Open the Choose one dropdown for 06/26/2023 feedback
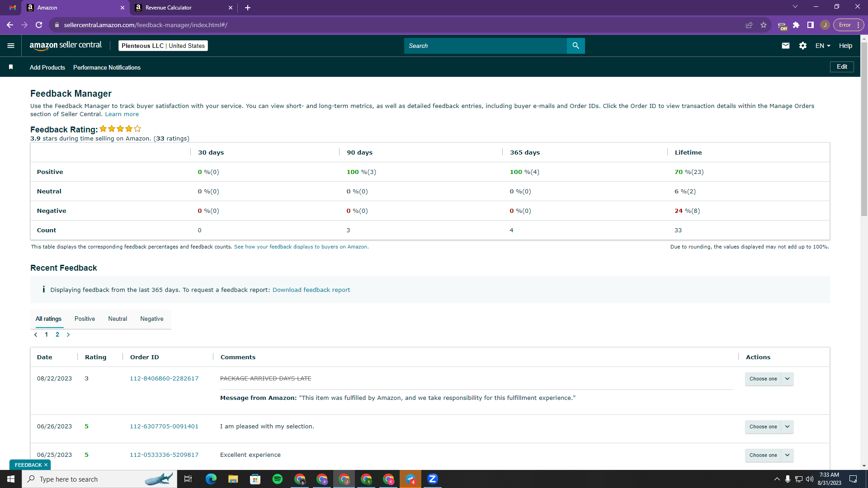This screenshot has height=488, width=868. [769, 427]
